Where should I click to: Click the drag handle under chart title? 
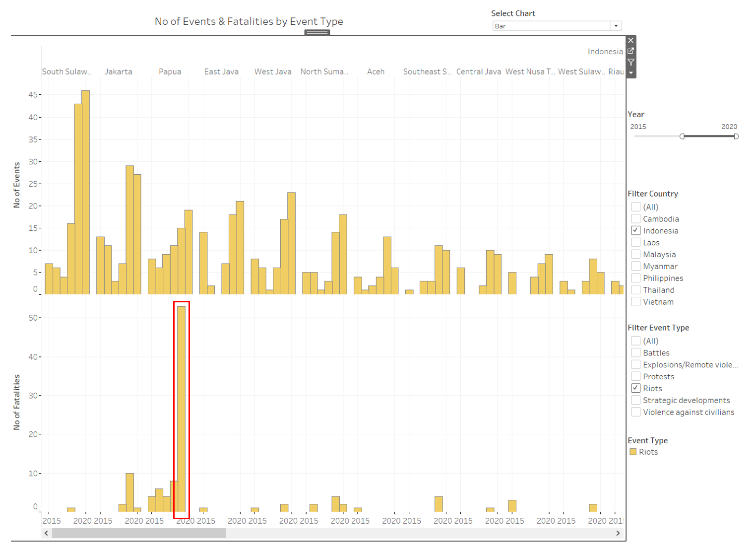pyautogui.click(x=317, y=32)
